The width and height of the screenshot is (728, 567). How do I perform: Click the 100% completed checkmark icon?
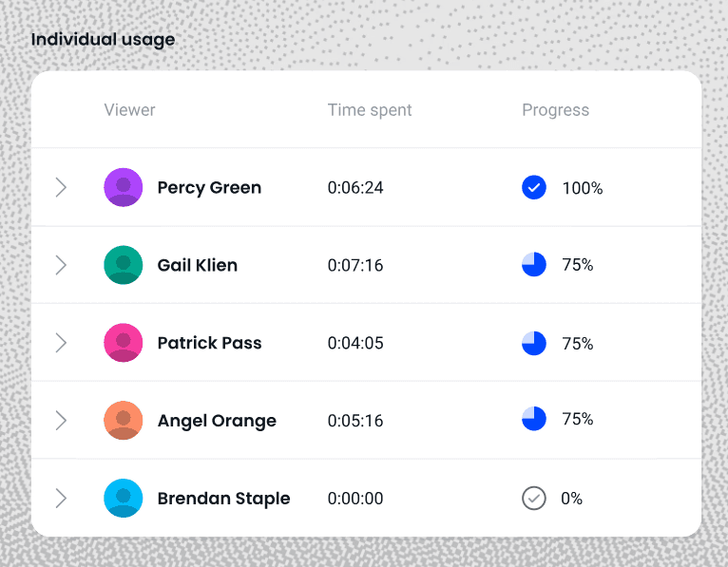click(x=534, y=188)
